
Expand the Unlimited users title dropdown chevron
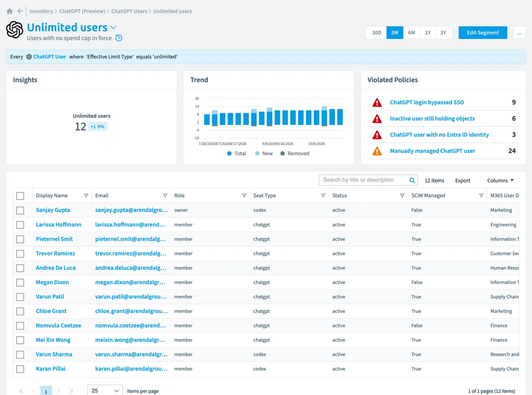[x=113, y=27]
